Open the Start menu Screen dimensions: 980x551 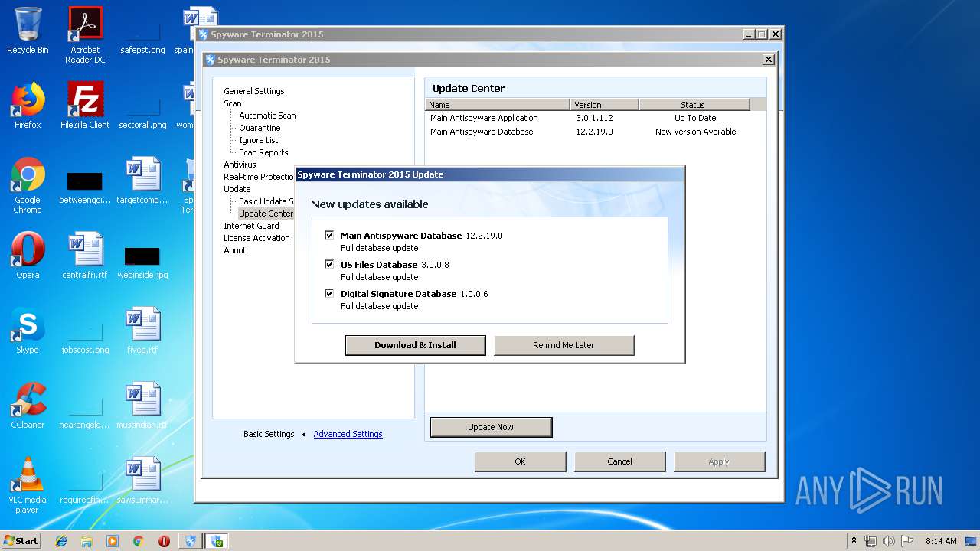click(x=21, y=541)
